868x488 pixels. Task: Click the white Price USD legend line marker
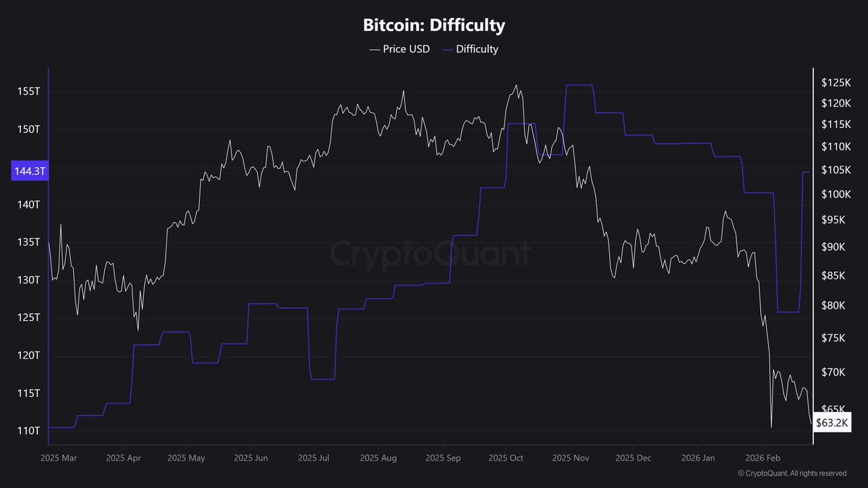click(374, 49)
